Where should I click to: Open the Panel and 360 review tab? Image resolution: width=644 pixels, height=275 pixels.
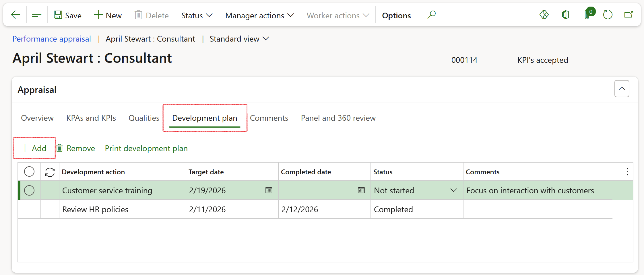[338, 118]
